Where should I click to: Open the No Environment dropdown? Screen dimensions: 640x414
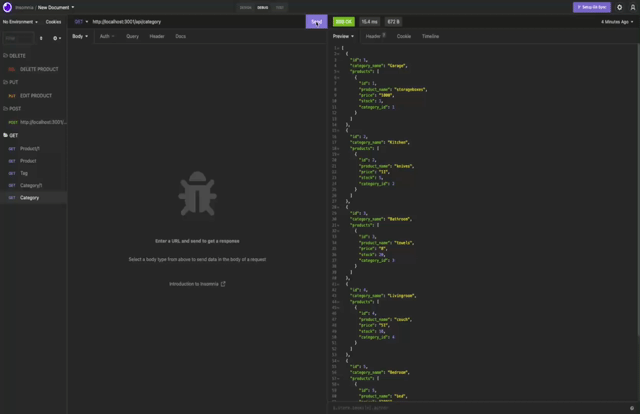click(x=20, y=22)
